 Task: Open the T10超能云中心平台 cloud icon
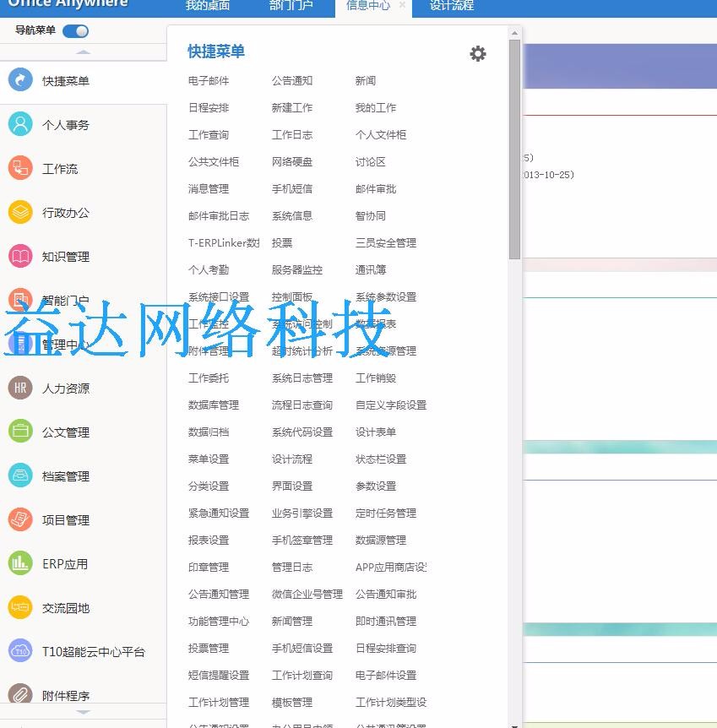coord(20,651)
